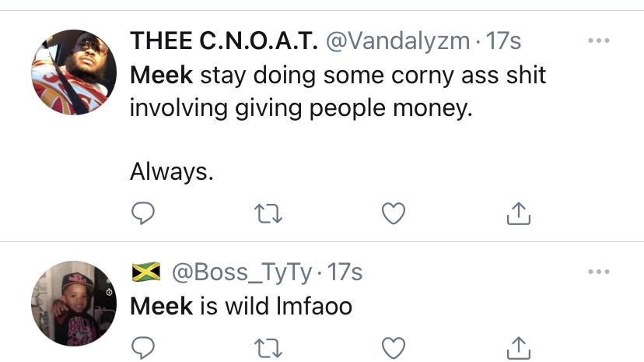644x362 pixels.
Task: Open the @Vandalyzm handle link
Action: pos(397,41)
